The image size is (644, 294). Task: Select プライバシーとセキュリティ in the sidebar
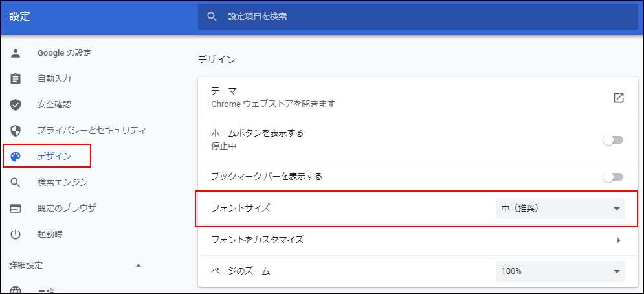coord(91,130)
